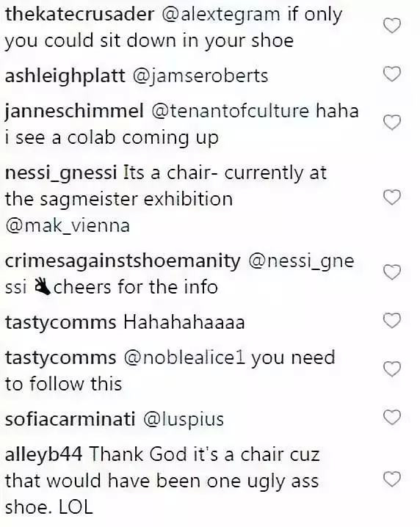Open the @tenantofculture mention link
The height and width of the screenshot is (527, 420).
[231, 112]
